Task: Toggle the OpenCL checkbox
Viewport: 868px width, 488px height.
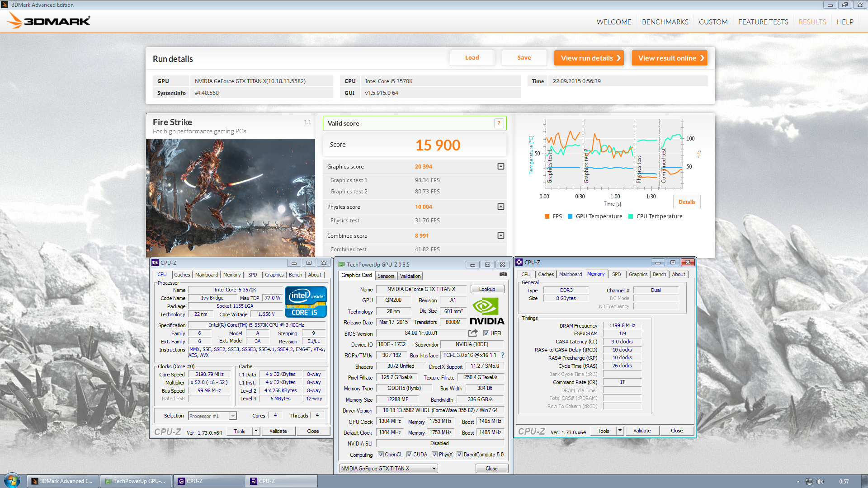Action: (x=381, y=455)
